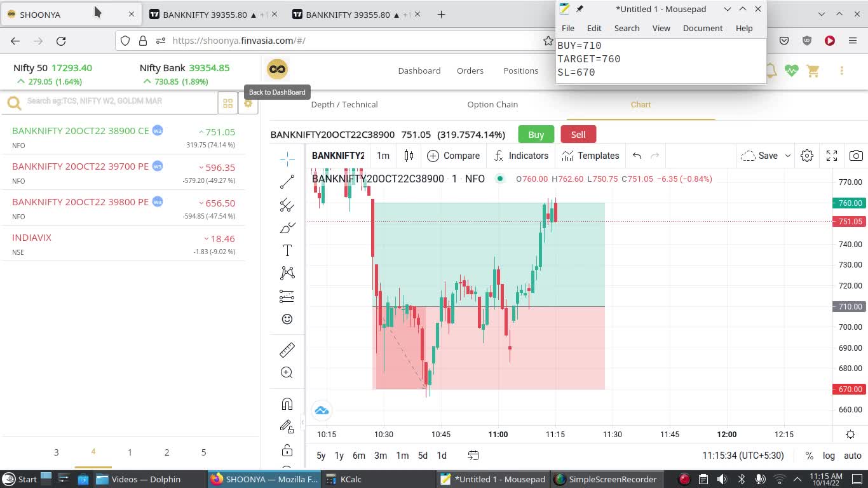This screenshot has height=488, width=868.
Task: Open the Indicators panel
Action: (521, 156)
